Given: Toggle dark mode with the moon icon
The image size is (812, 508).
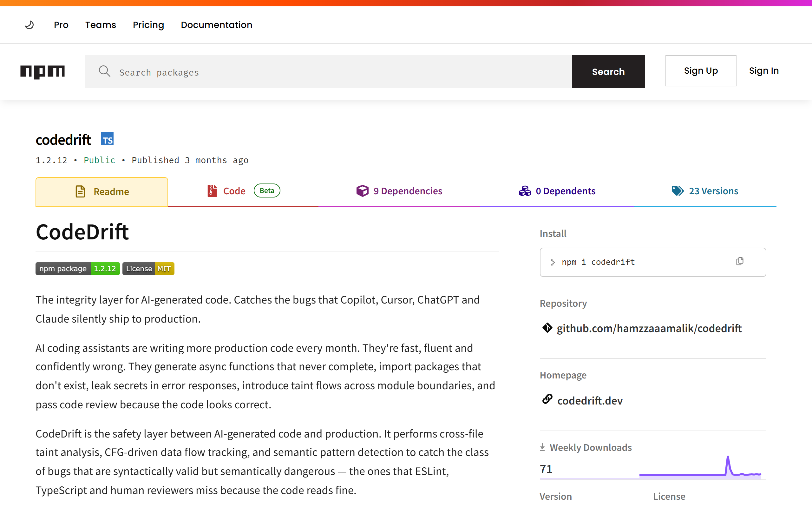Looking at the screenshot, I should tap(29, 25).
